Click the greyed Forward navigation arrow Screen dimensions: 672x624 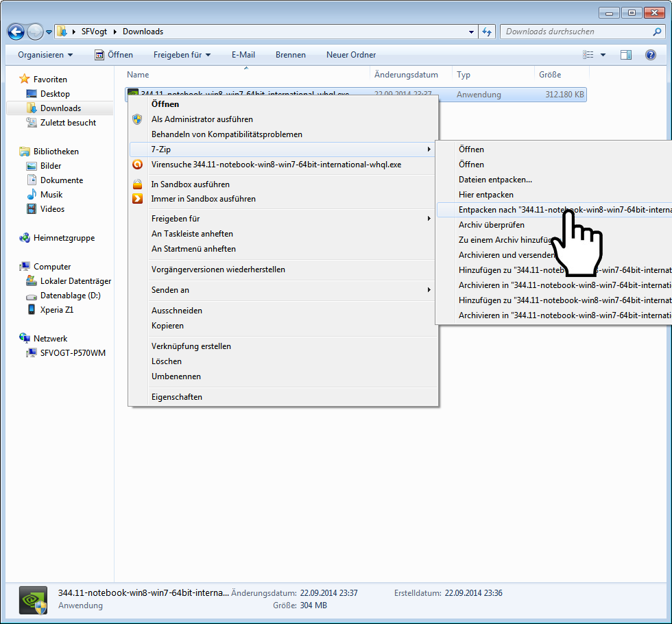[35, 32]
